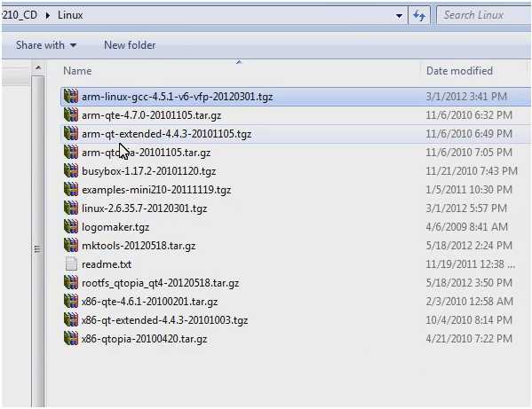
Task: Click the date 4/6/2009 8:41 AM
Action: tap(467, 227)
